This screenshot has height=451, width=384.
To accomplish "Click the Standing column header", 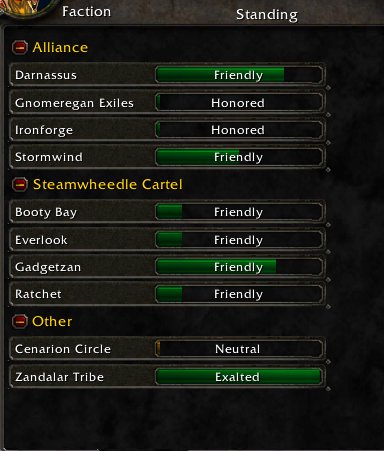I will pyautogui.click(x=267, y=15).
